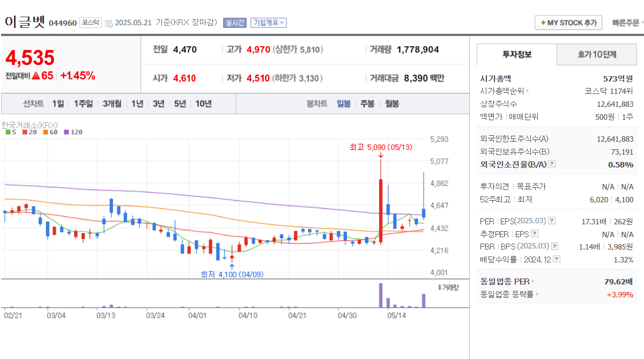
Task: Select the 10년 line chart period
Action: tap(203, 104)
